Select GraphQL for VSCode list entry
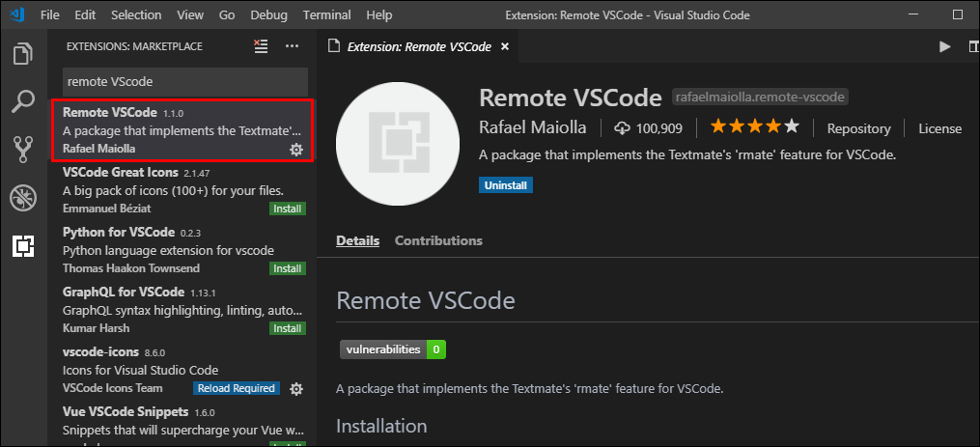This screenshot has height=447, width=980. pyautogui.click(x=182, y=311)
